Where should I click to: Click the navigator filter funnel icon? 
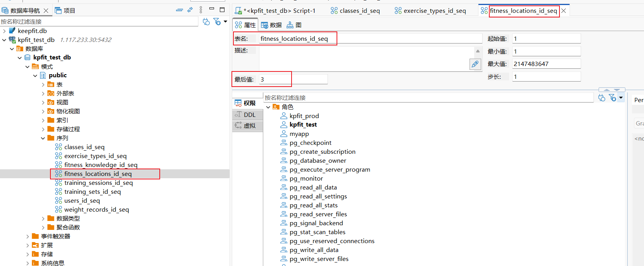(x=217, y=21)
